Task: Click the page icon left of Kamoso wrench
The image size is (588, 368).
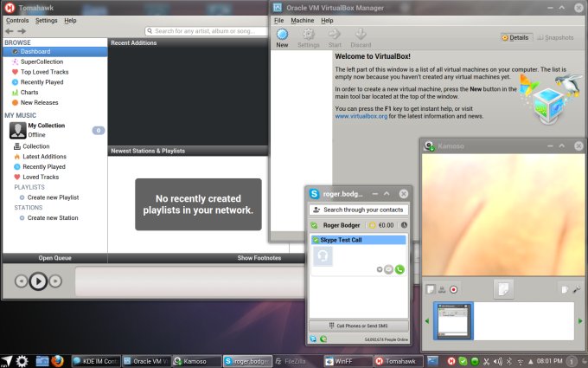Action: [565, 289]
